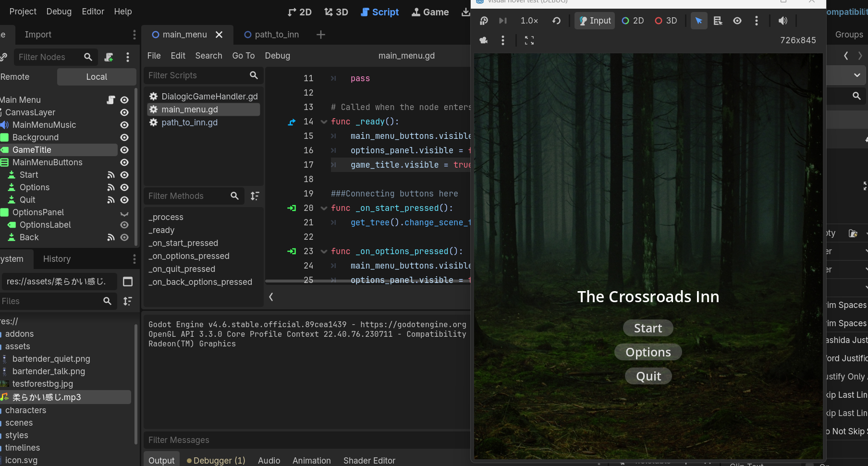
Task: Click the game window's mute audio speaker icon
Action: pyautogui.click(x=782, y=21)
